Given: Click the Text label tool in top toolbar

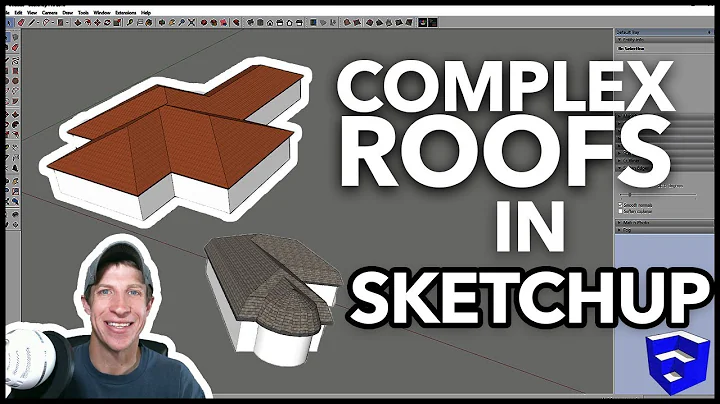Looking at the screenshot, I should 139,22.
